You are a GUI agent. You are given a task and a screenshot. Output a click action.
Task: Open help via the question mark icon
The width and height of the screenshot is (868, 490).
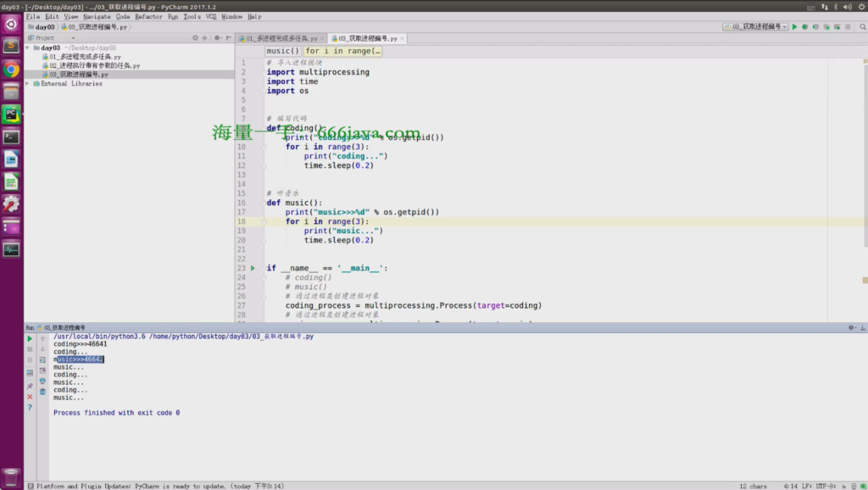point(30,408)
